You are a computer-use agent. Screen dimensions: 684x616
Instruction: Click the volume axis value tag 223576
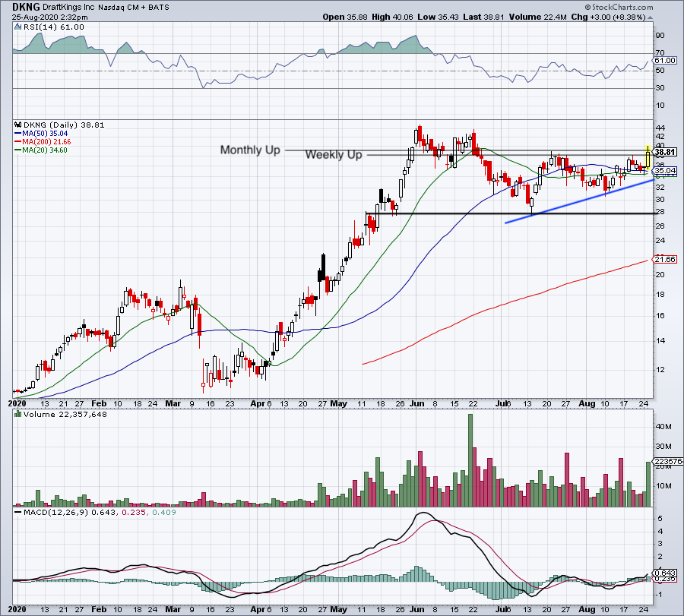click(668, 461)
